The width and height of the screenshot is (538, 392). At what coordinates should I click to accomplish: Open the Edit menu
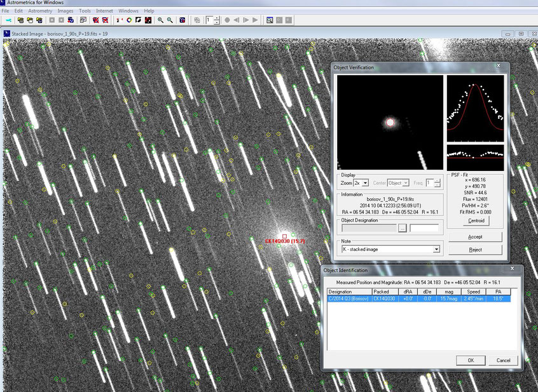pyautogui.click(x=18, y=11)
